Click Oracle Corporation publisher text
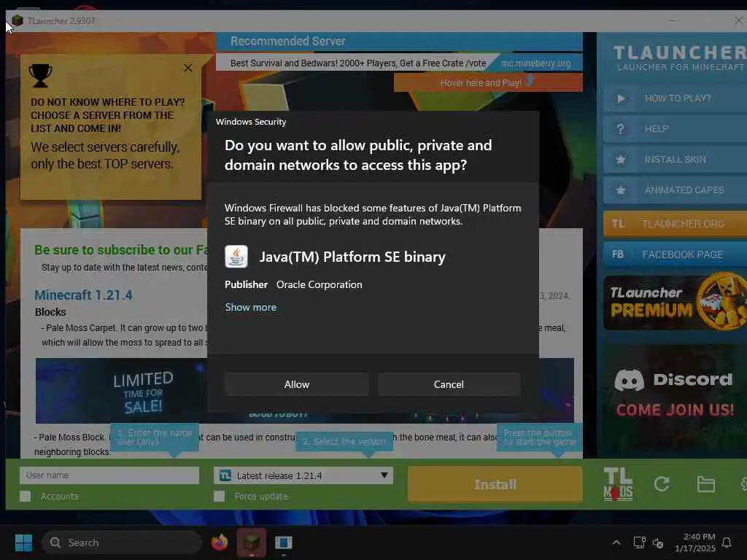This screenshot has height=560, width=747. [x=320, y=285]
